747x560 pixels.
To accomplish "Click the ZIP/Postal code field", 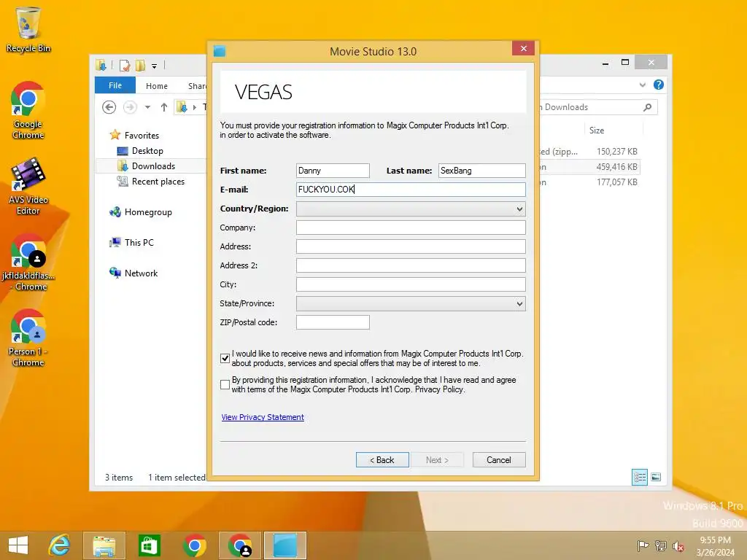I will (333, 322).
